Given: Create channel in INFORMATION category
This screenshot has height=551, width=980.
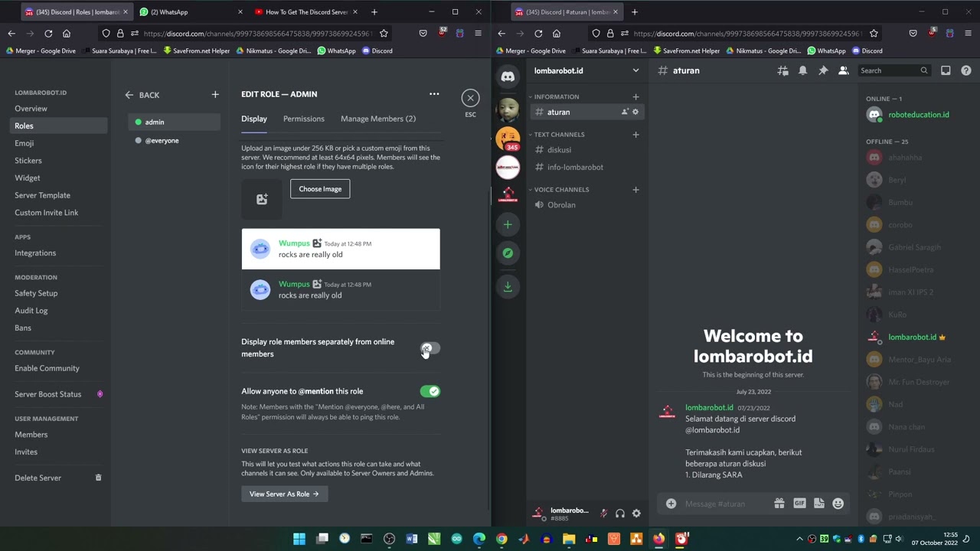Looking at the screenshot, I should pyautogui.click(x=635, y=97).
